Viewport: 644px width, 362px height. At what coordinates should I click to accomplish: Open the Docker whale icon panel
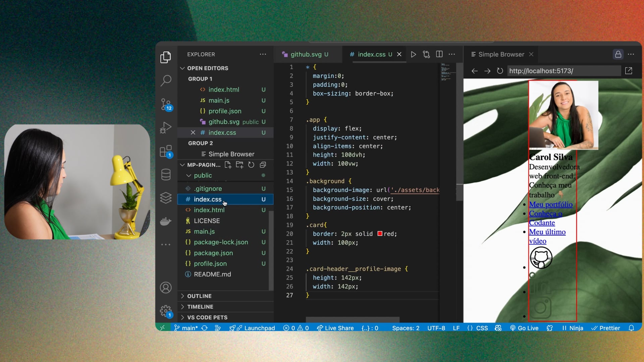[166, 221]
